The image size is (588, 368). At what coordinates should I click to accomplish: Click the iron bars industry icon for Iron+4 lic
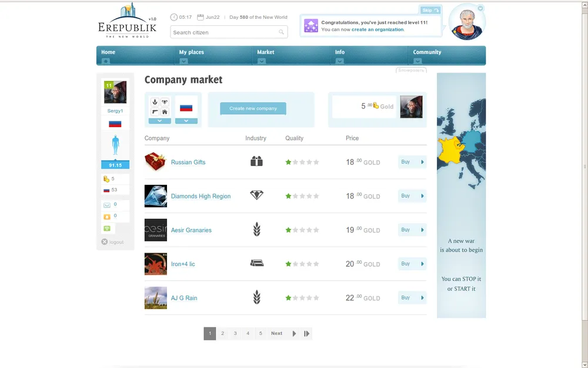[x=256, y=263]
